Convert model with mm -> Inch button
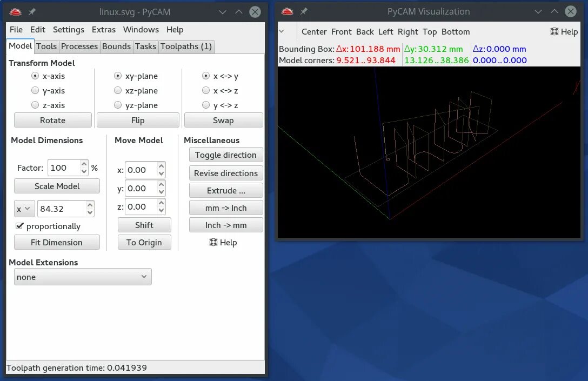The height and width of the screenshot is (381, 588). (x=226, y=208)
